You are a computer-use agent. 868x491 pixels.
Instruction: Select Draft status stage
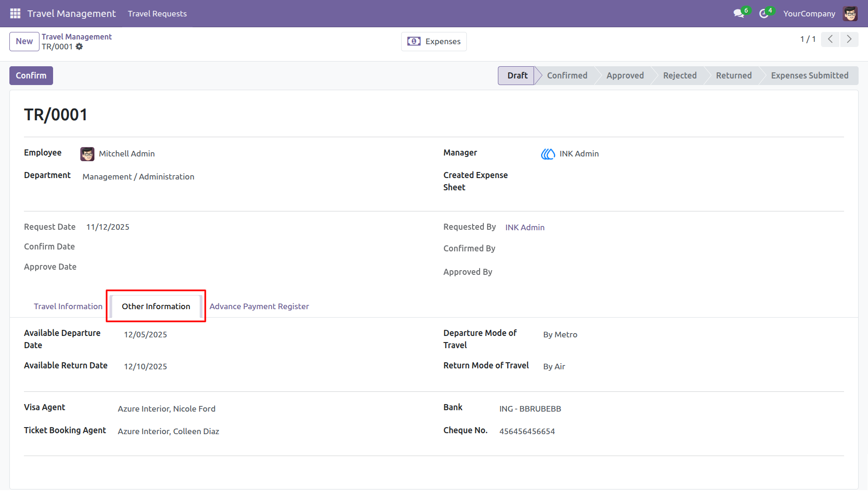click(x=517, y=76)
